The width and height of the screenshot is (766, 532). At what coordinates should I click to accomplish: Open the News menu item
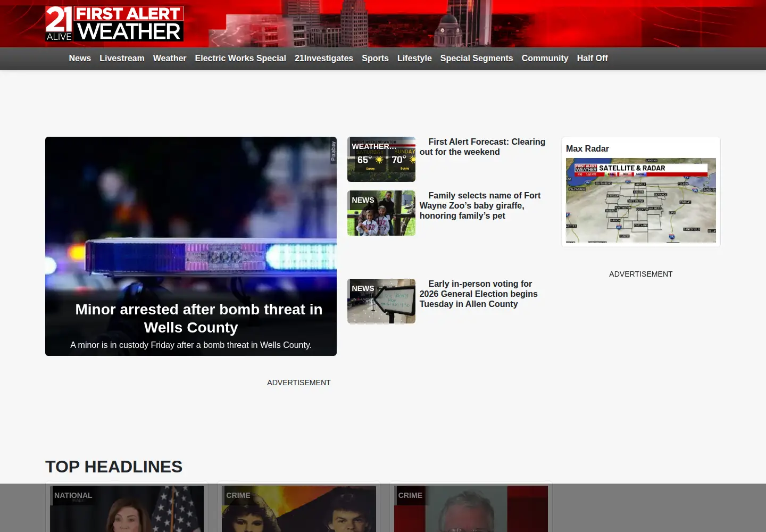coord(80,58)
